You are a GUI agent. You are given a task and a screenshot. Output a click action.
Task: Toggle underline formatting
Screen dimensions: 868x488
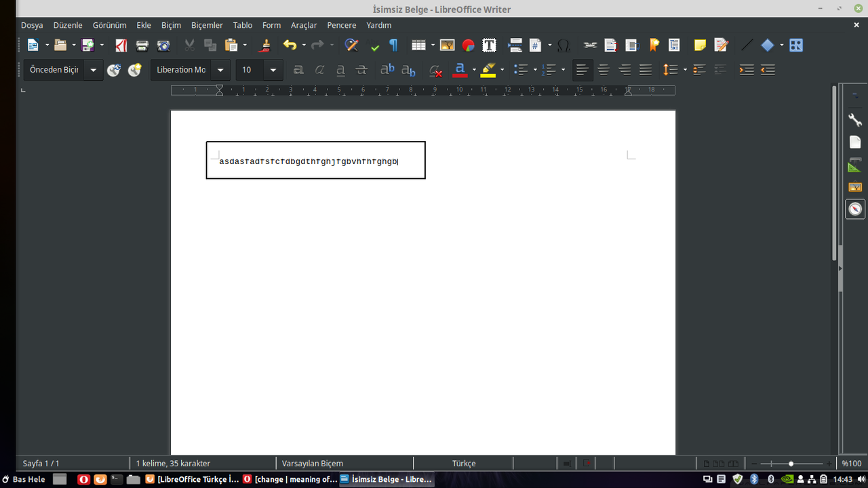(x=340, y=70)
